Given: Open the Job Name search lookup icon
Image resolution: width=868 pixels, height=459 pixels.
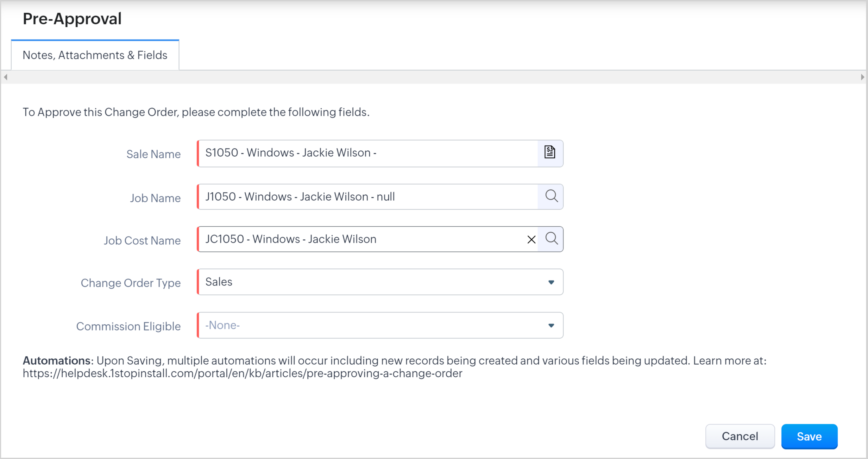Looking at the screenshot, I should pyautogui.click(x=551, y=196).
